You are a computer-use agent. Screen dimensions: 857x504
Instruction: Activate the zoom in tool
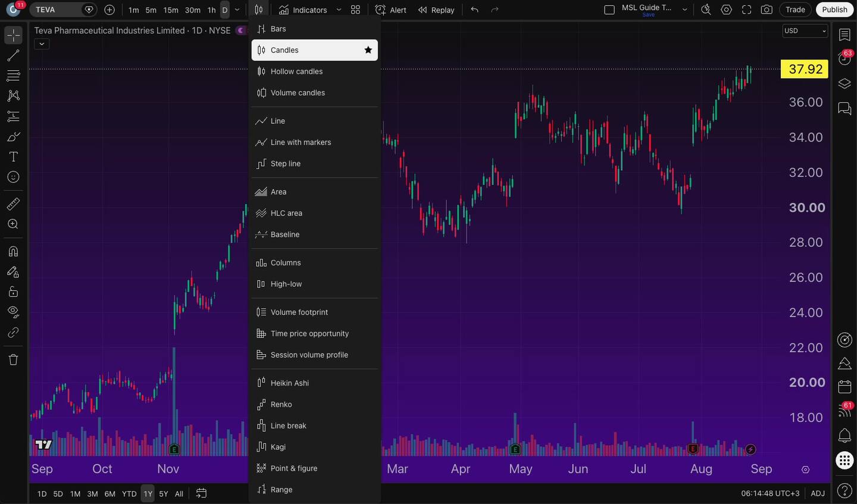click(13, 224)
